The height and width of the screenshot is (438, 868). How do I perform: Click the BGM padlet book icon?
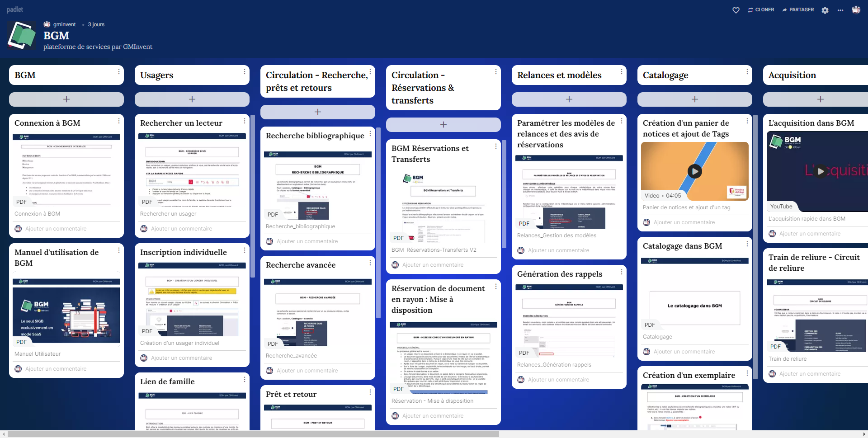22,36
